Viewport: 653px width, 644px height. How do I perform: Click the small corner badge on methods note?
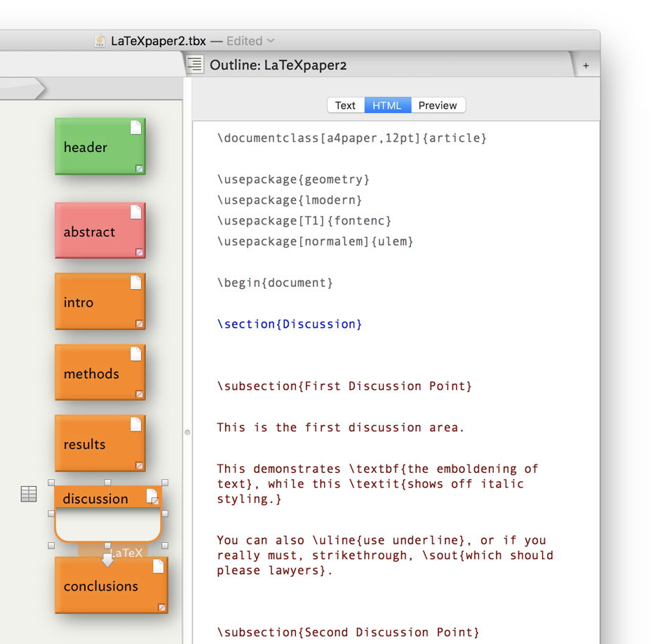(139, 394)
